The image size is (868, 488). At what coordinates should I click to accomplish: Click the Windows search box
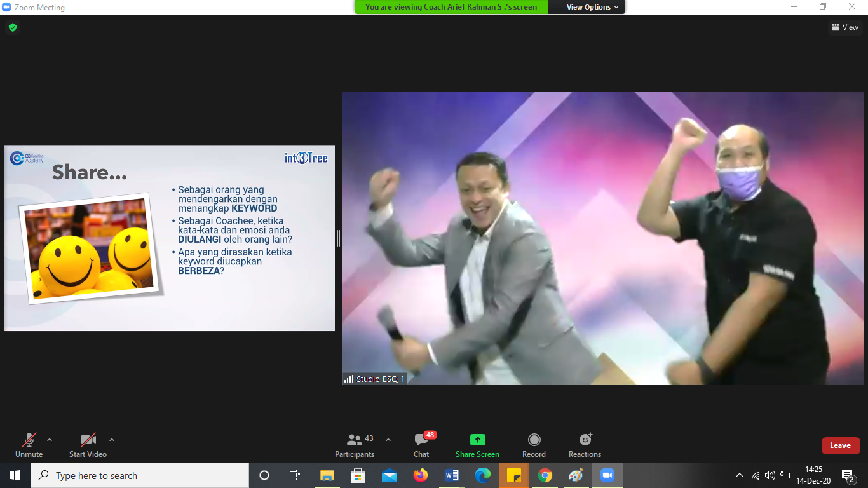click(140, 475)
